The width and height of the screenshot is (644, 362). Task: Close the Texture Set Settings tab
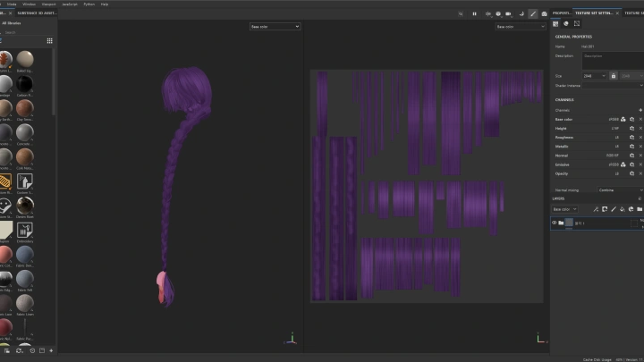tap(617, 13)
